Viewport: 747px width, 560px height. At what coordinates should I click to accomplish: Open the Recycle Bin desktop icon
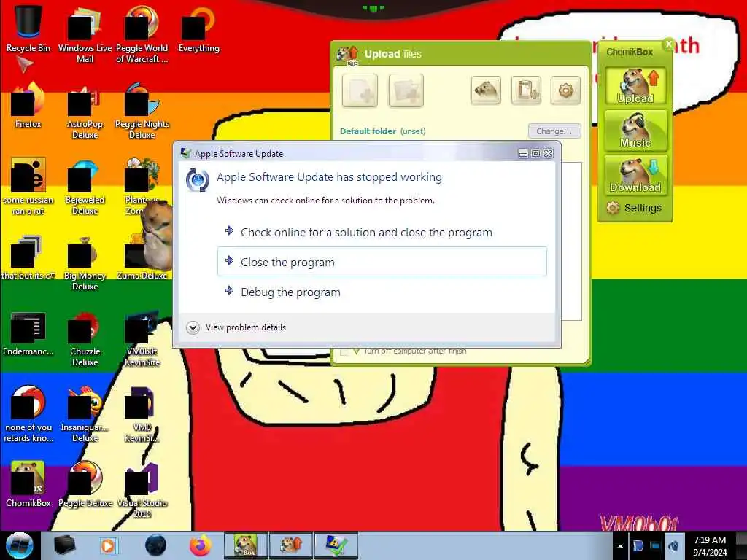28,28
